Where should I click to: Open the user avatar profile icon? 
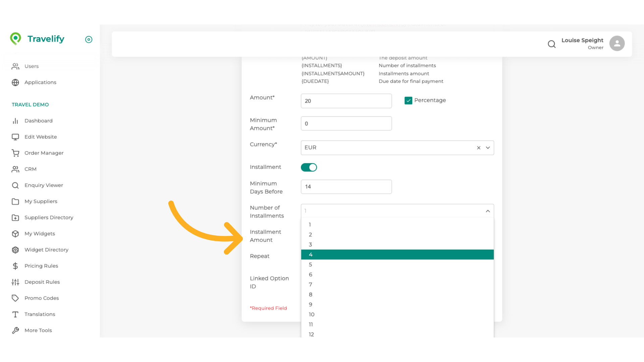[617, 44]
